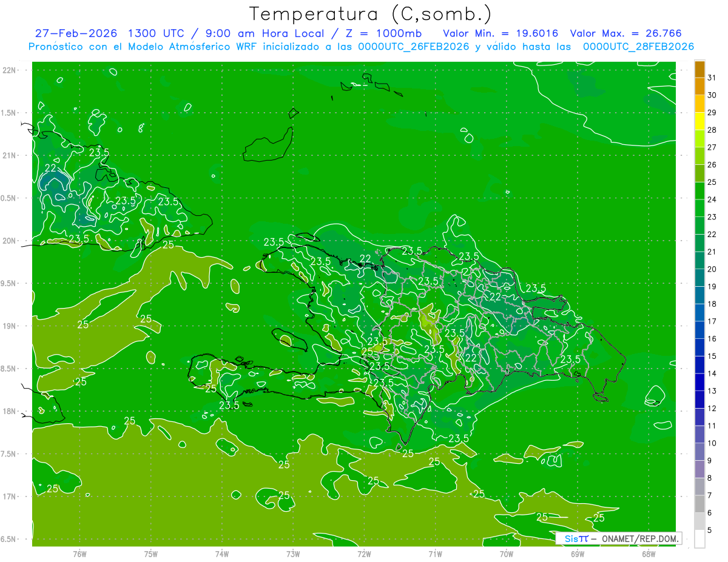
Task: Click the '72W' longitude axis label
Action: pos(364,554)
